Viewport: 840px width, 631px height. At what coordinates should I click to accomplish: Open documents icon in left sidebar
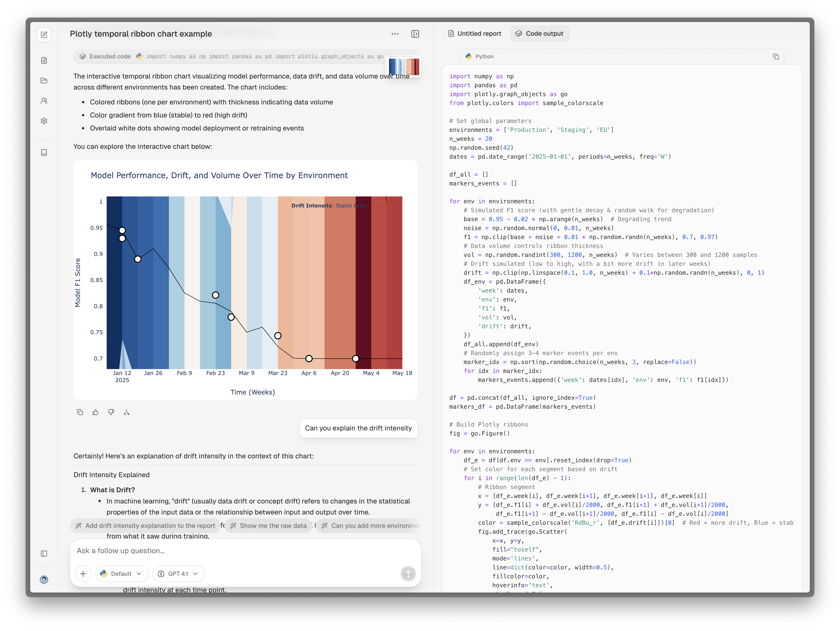point(44,60)
